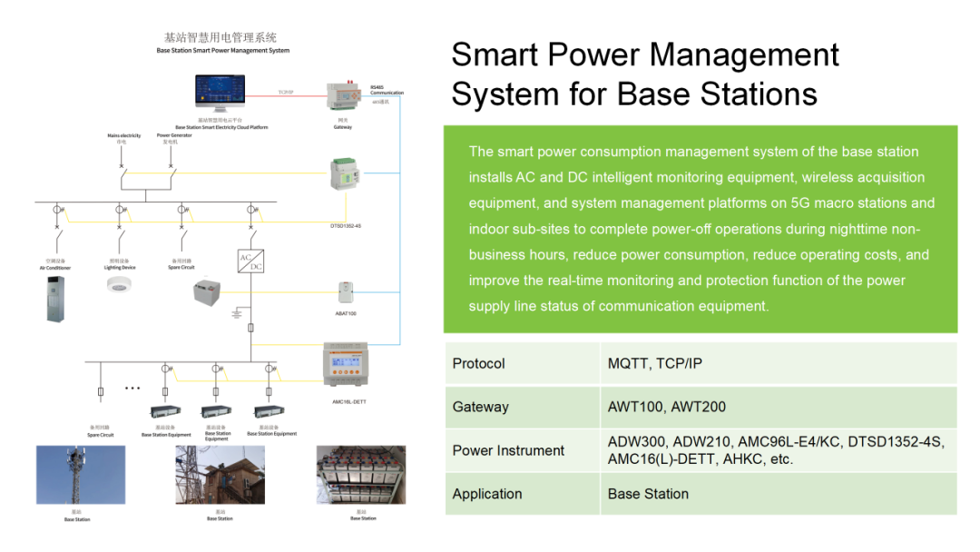This screenshot has width=980, height=552.
Task: Select the 'Gateway' table row header
Action: [x=522, y=407]
